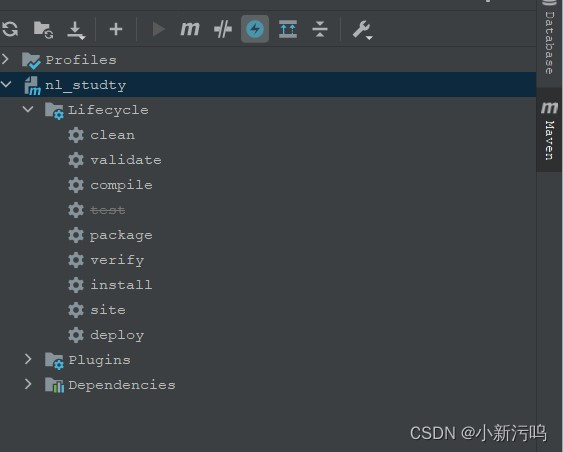Viewport: 563px width, 452px height.
Task: Download sources and documentation icon
Action: pos(76,30)
